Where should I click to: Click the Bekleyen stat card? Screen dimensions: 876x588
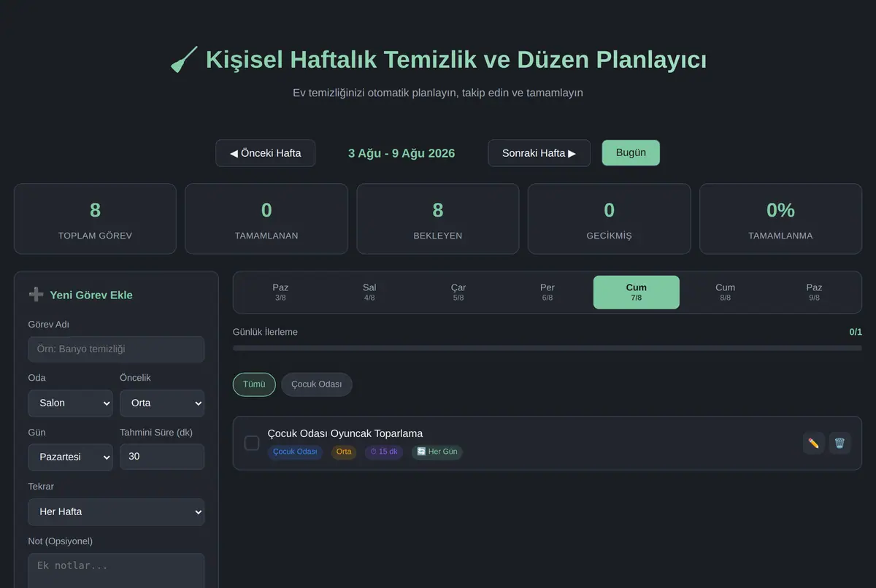tap(438, 219)
